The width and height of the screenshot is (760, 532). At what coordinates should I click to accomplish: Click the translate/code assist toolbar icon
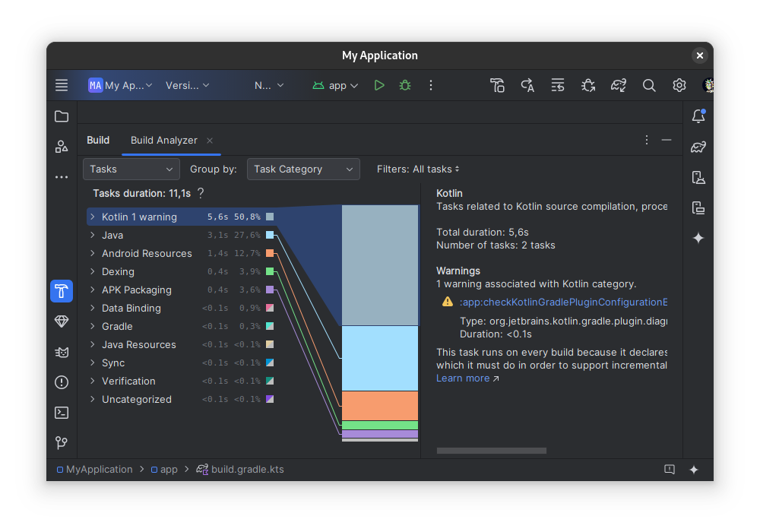coord(527,85)
